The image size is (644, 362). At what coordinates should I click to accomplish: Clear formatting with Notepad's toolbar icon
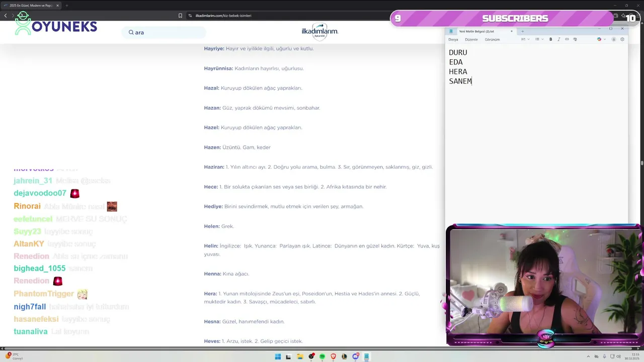(x=575, y=39)
